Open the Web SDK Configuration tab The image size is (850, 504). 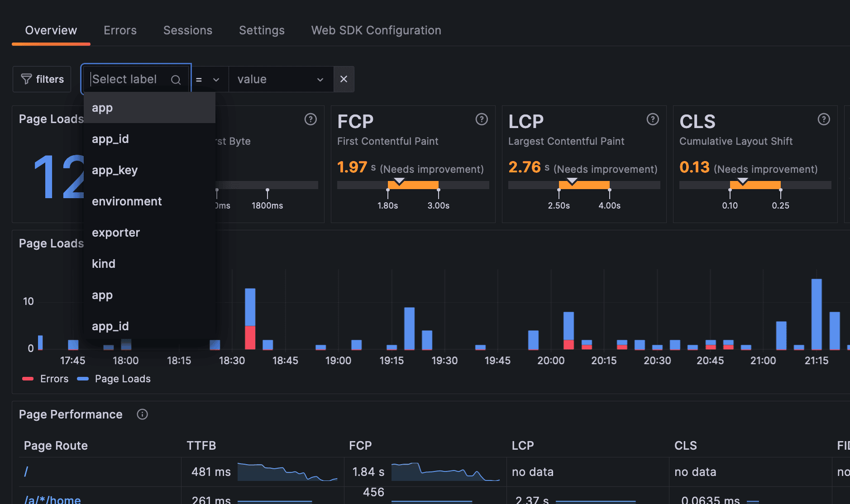376,30
